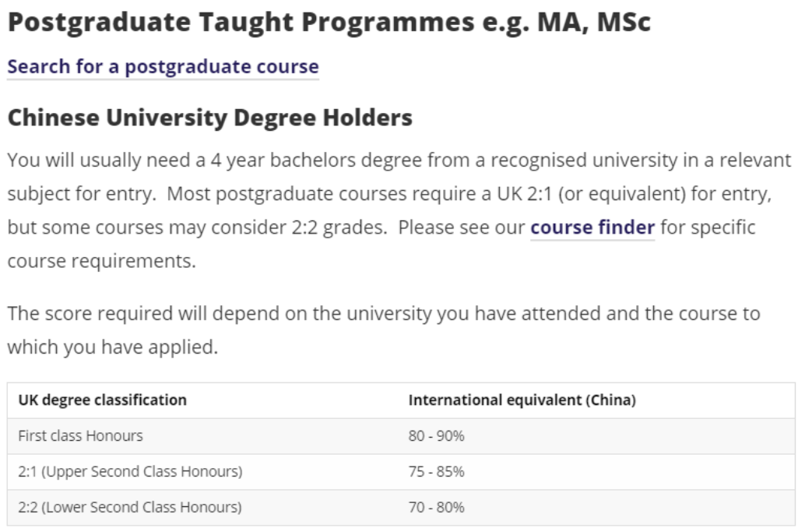The width and height of the screenshot is (812, 528).
Task: Click the "80 - 90%" table cell
Action: (436, 436)
